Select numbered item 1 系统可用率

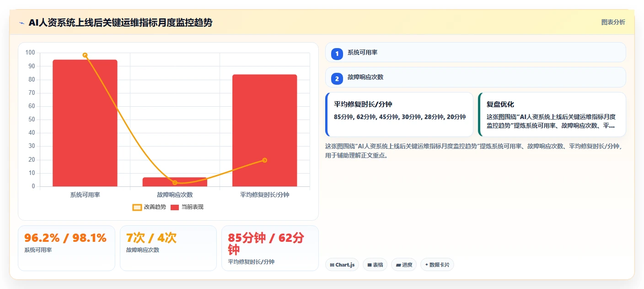click(476, 52)
